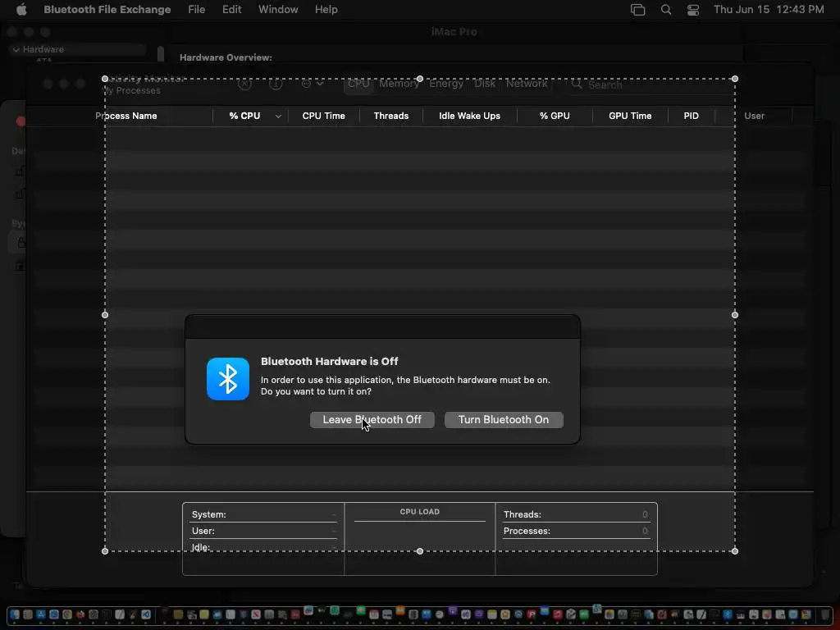Sort by the % GPU column
Screen dimensions: 840x630
click(555, 116)
